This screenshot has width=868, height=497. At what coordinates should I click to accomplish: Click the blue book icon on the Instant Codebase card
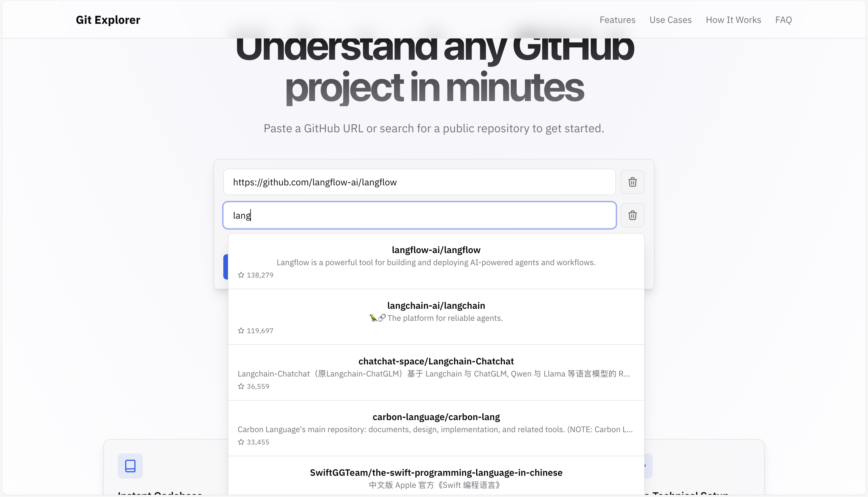point(130,466)
